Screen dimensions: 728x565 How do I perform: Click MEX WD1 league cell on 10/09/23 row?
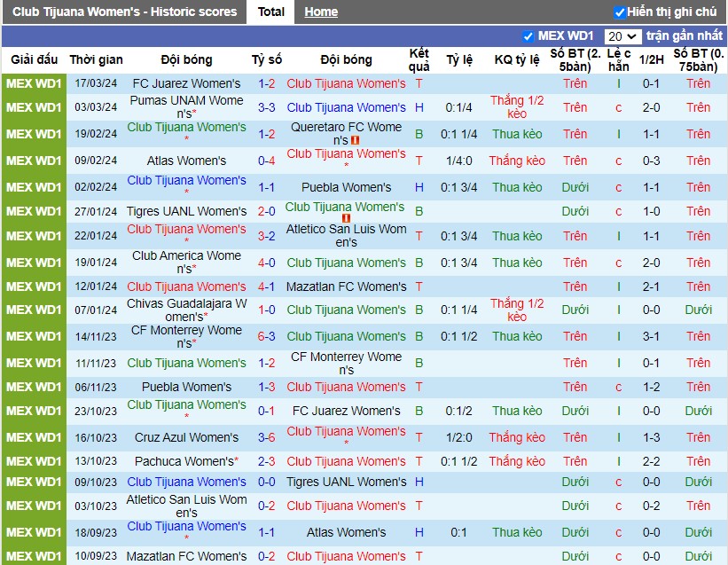[x=34, y=556]
